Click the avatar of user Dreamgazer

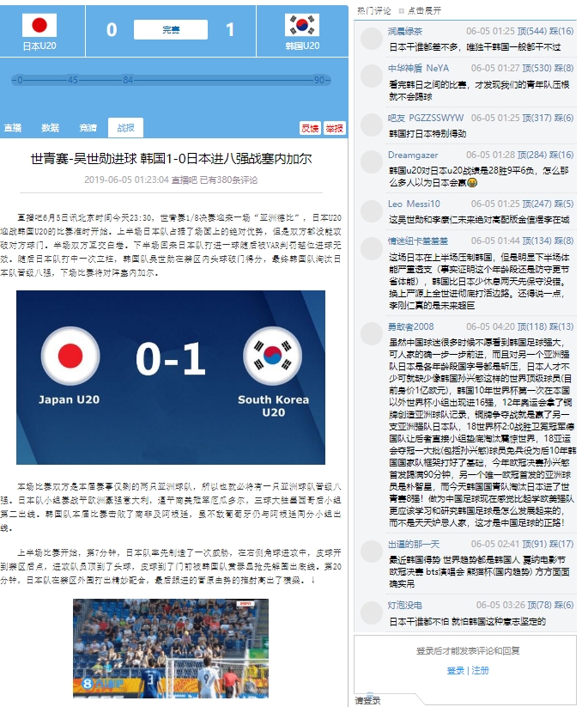click(372, 162)
